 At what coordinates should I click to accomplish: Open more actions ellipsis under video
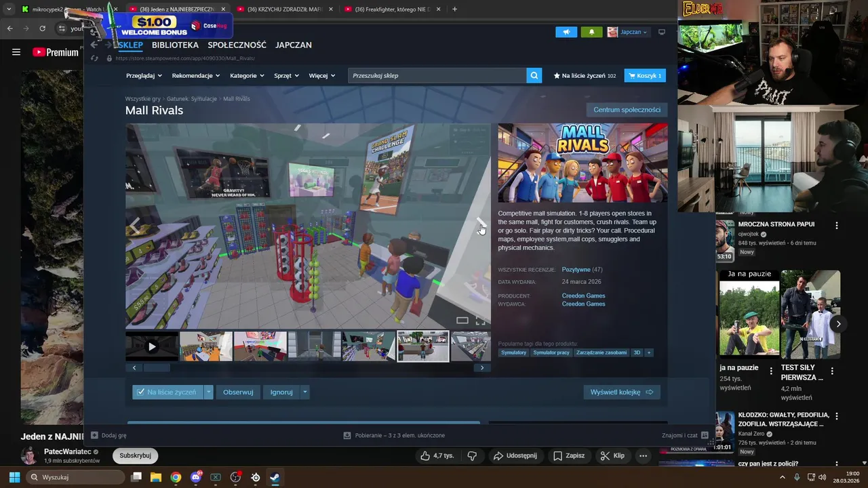[x=644, y=455]
